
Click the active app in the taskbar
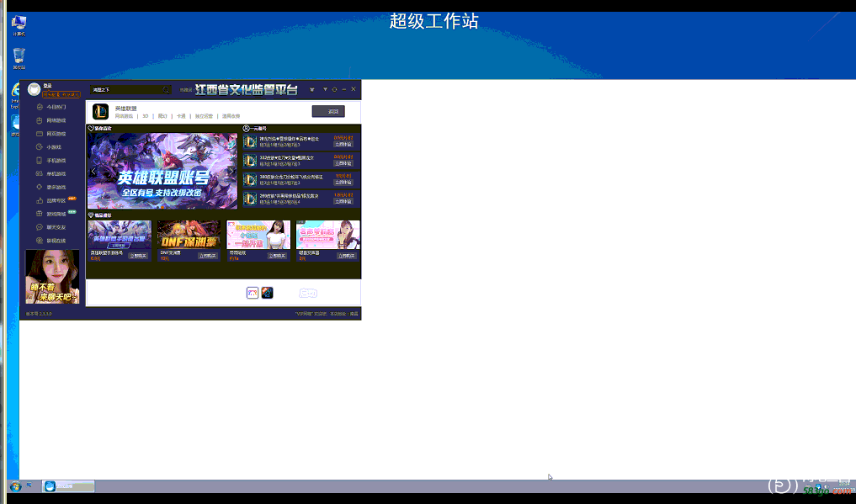click(x=68, y=486)
